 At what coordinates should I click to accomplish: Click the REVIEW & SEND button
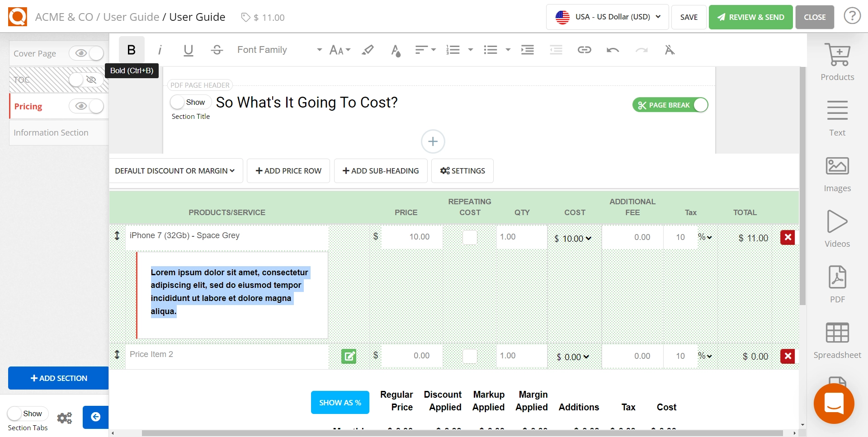click(x=750, y=17)
